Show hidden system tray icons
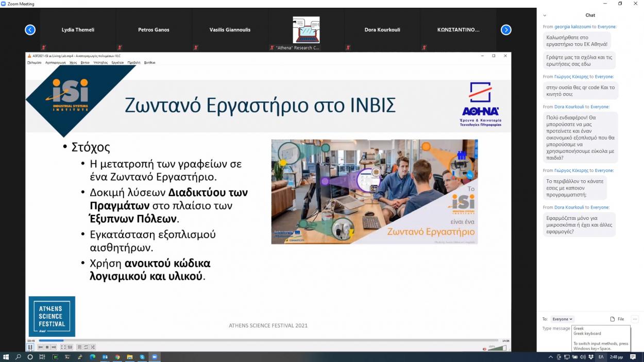644x362 pixels. tap(551, 357)
